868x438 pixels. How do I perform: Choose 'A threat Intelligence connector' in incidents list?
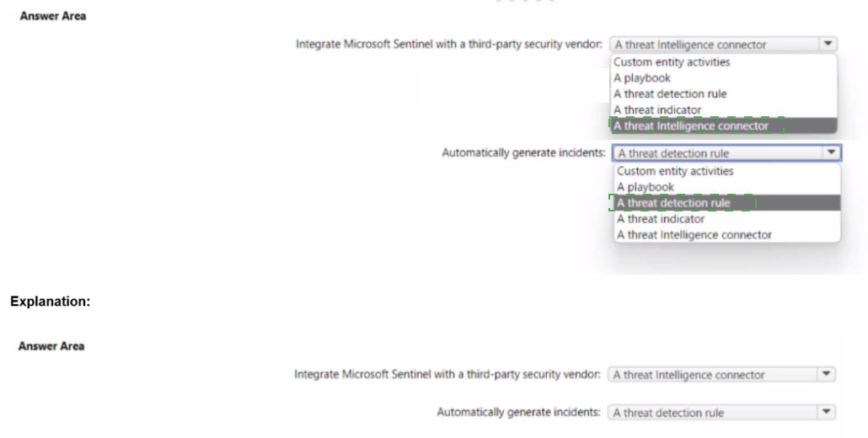(x=694, y=235)
